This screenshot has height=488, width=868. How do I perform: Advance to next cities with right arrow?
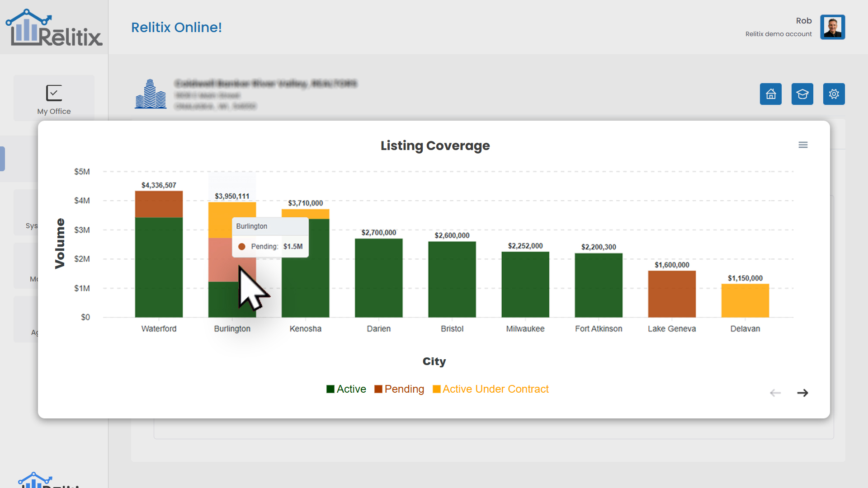(802, 393)
